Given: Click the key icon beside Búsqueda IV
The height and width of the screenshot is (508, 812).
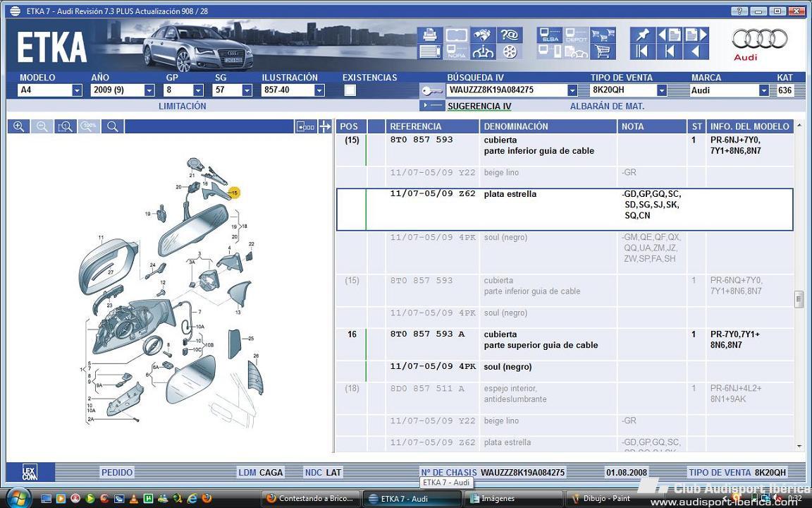Looking at the screenshot, I should [x=431, y=90].
